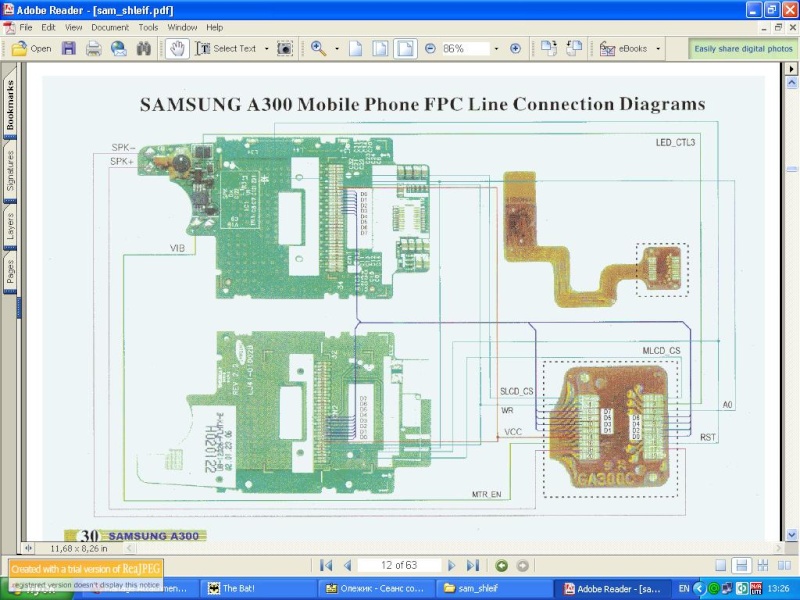The image size is (800, 600).
Task: Click the Open file toolbar button
Action: 32,48
